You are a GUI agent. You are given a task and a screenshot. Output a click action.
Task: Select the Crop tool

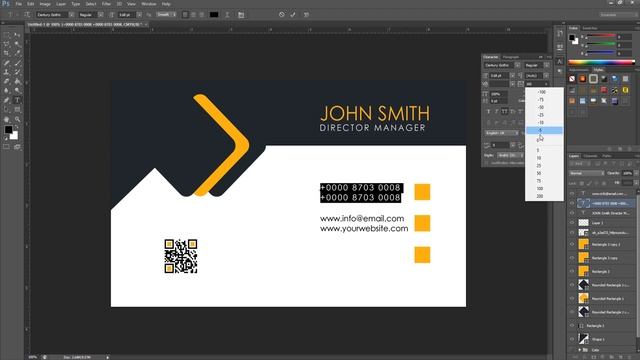pyautogui.click(x=7, y=53)
